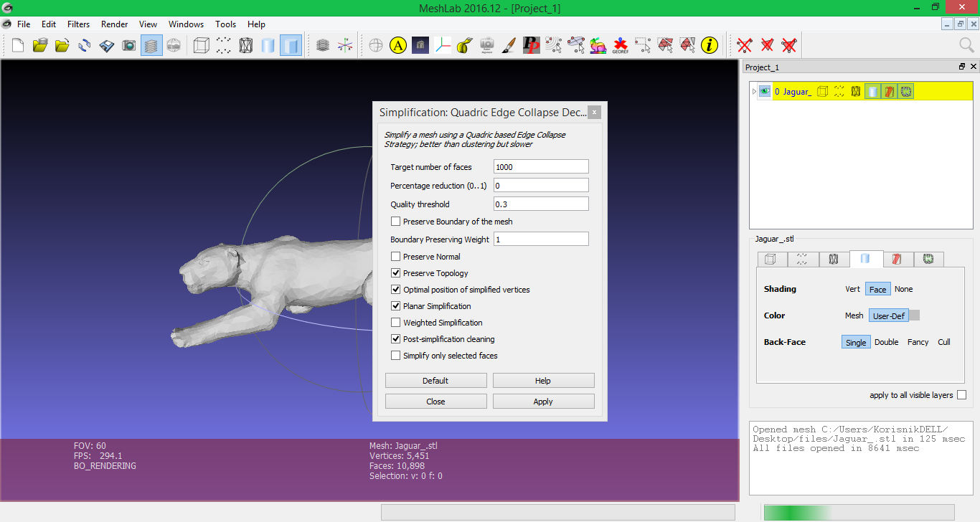Delete selected vertices with red X icon

pos(745,46)
